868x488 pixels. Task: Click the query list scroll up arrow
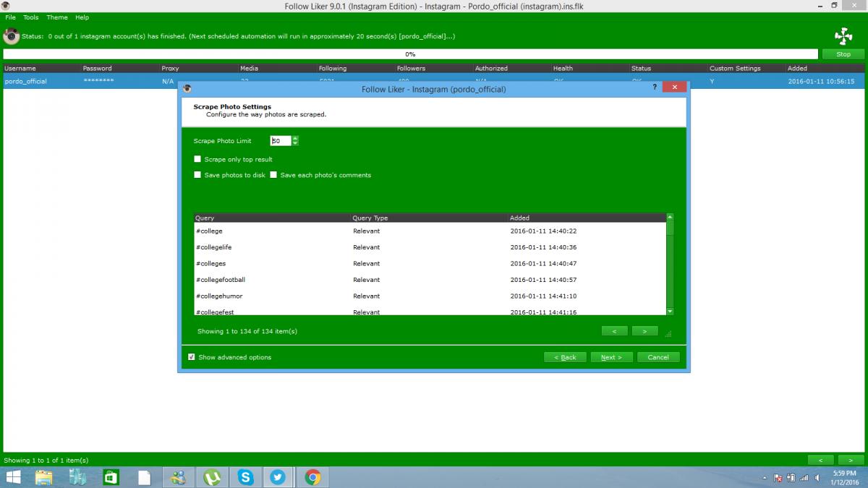click(x=670, y=217)
